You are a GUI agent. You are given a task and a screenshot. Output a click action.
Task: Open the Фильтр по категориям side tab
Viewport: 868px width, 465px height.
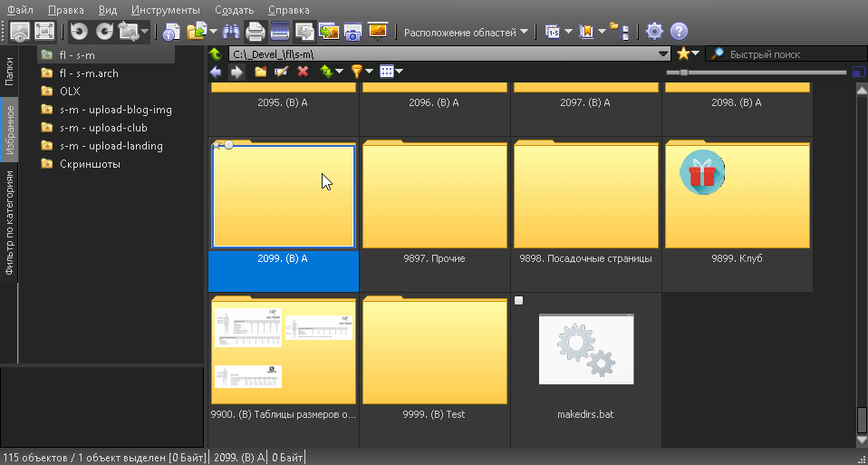click(9, 223)
